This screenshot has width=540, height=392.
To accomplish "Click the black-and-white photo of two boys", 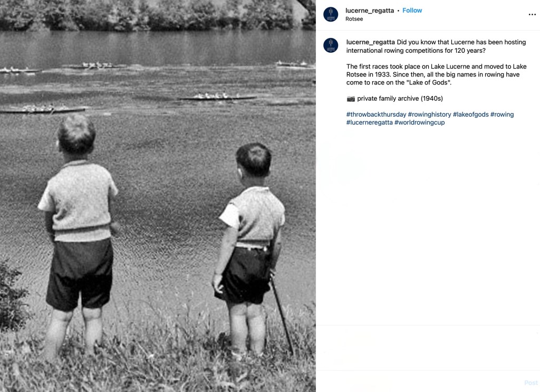I will (x=158, y=196).
